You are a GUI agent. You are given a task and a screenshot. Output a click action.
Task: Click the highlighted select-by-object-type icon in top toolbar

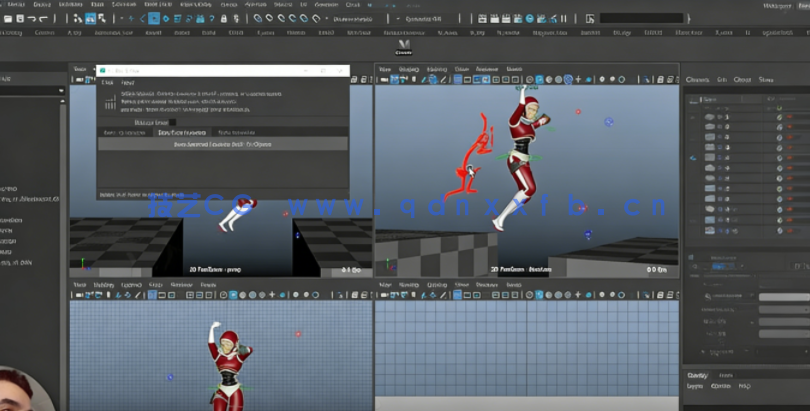click(x=90, y=18)
